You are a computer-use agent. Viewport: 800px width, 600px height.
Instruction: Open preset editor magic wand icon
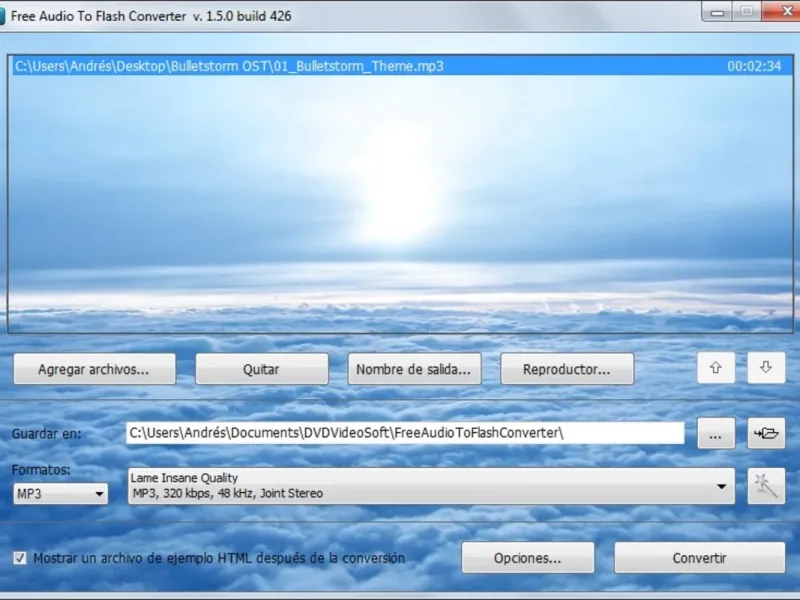(x=766, y=486)
